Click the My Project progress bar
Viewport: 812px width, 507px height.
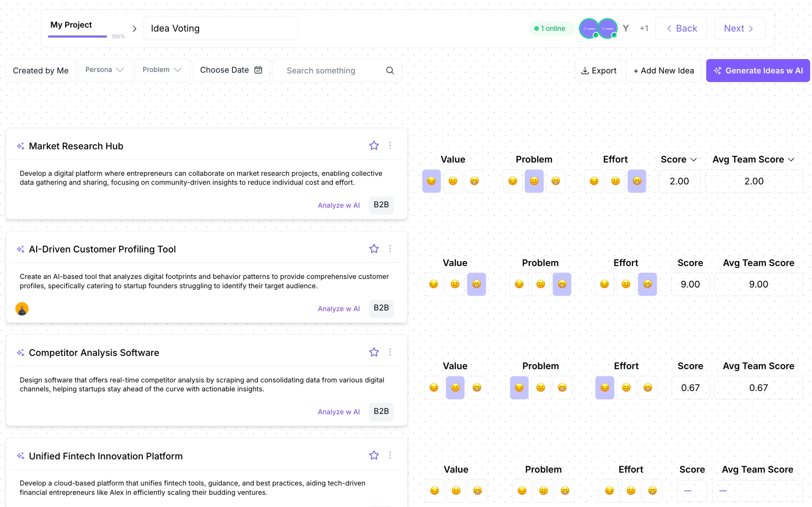point(77,36)
